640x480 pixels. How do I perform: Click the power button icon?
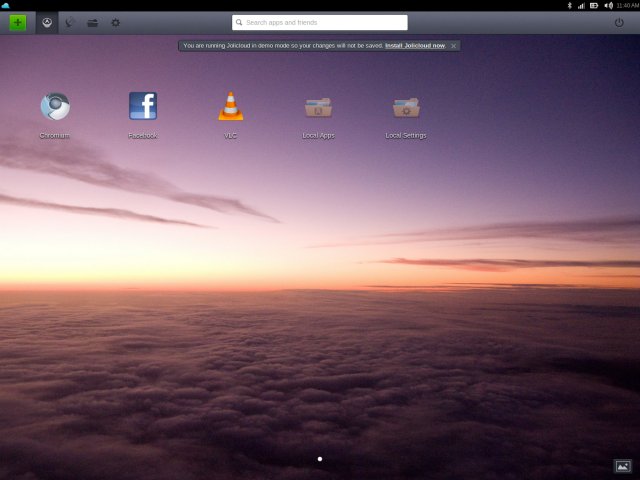click(619, 22)
